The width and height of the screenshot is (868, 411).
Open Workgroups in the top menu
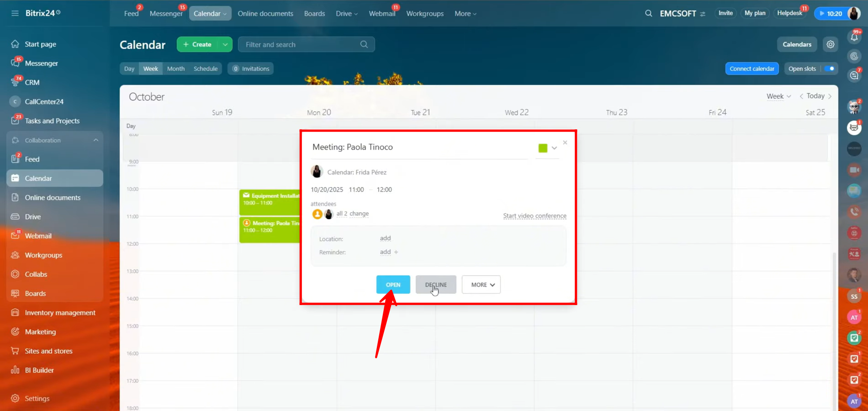coord(425,14)
